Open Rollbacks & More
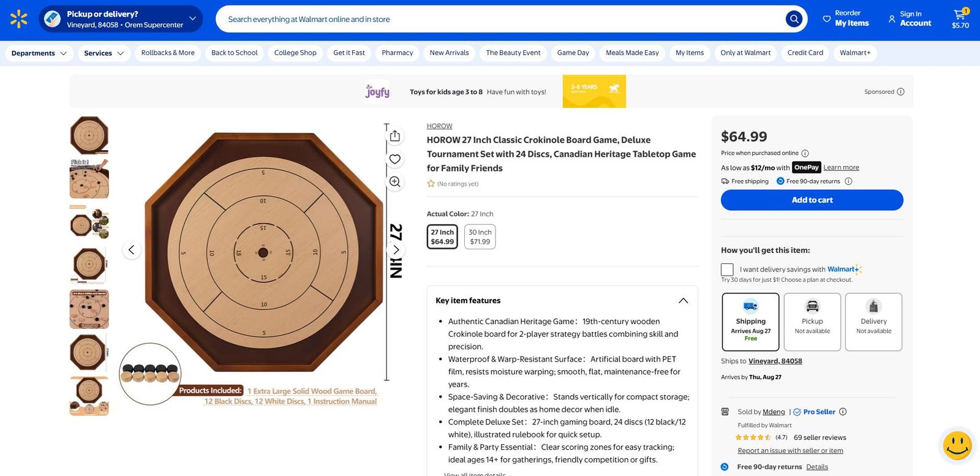 click(x=168, y=53)
